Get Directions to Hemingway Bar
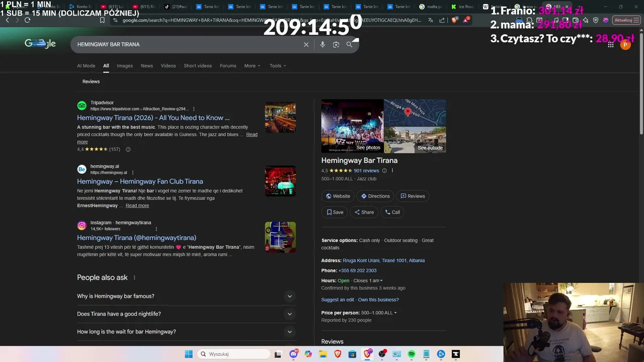Viewport: 644px width, 362px height. pos(375,196)
